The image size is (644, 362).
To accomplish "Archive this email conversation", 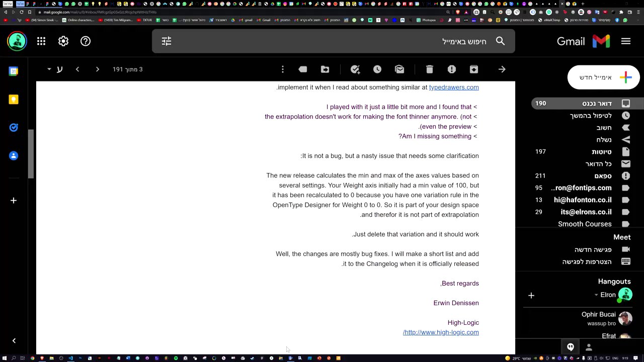I will [x=474, y=69].
